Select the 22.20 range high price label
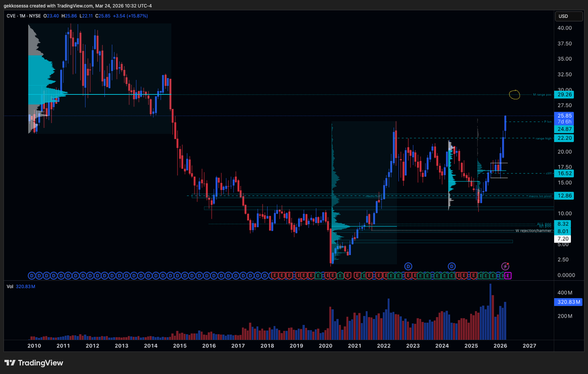588x374 pixels. pyautogui.click(x=565, y=138)
